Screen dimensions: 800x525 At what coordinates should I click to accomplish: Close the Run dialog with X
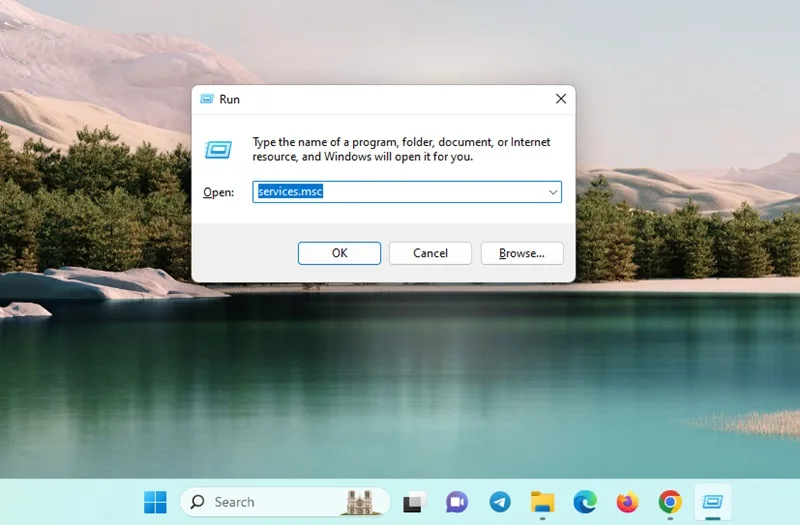pos(561,99)
